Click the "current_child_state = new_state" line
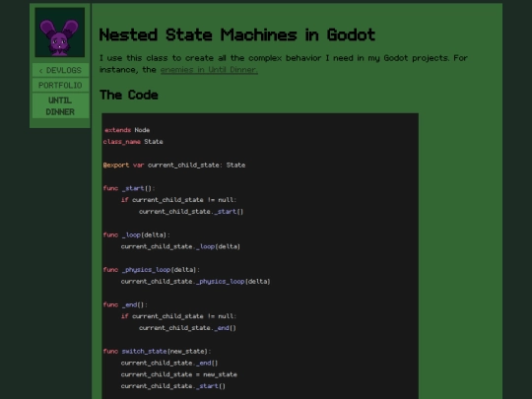This screenshot has width=532, height=399. pos(178,374)
